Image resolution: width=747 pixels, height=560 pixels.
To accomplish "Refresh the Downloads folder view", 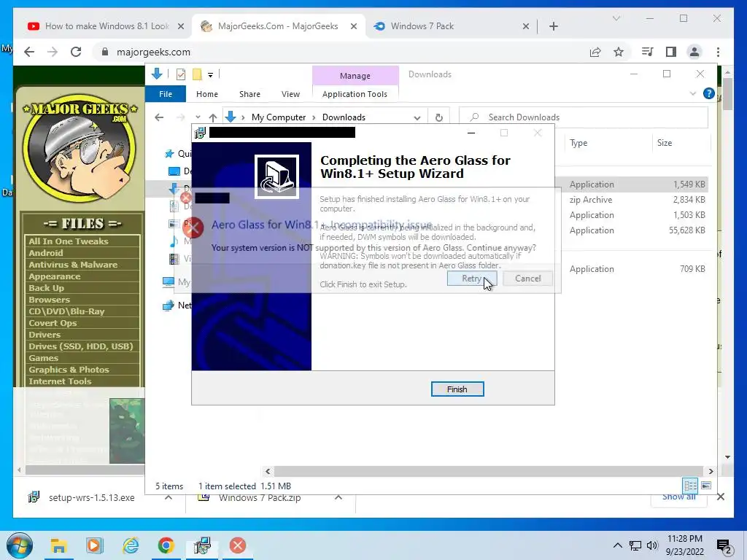I will click(x=438, y=117).
